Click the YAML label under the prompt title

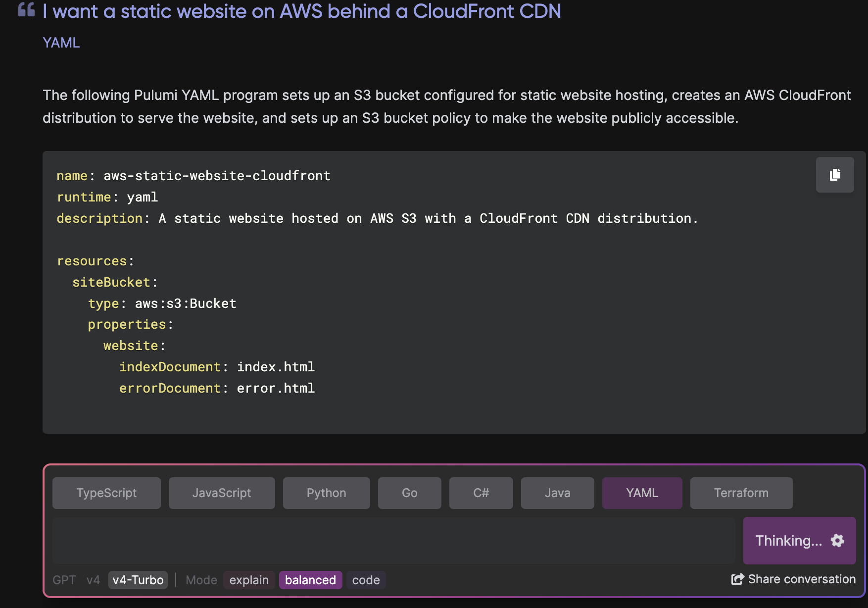pos(61,43)
